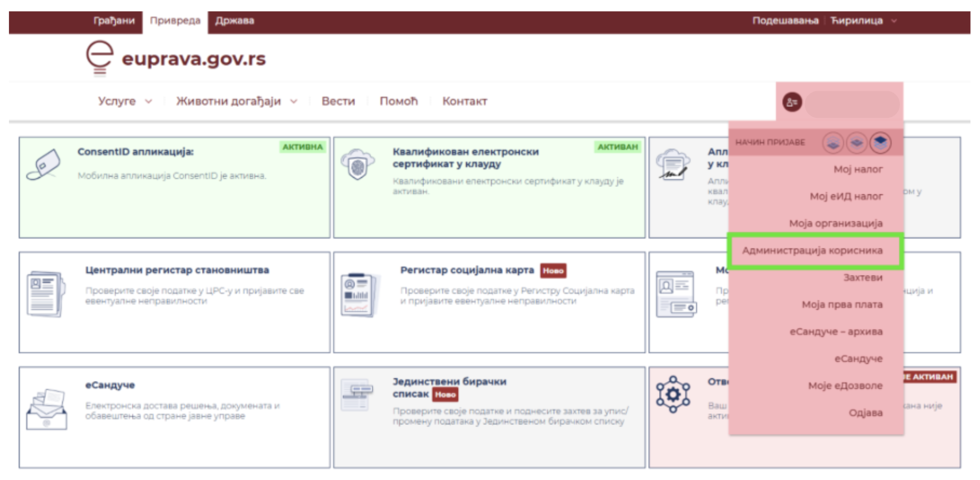The image size is (980, 480).
Task: Click the Јединствени бирачки списак icon
Action: 358,395
